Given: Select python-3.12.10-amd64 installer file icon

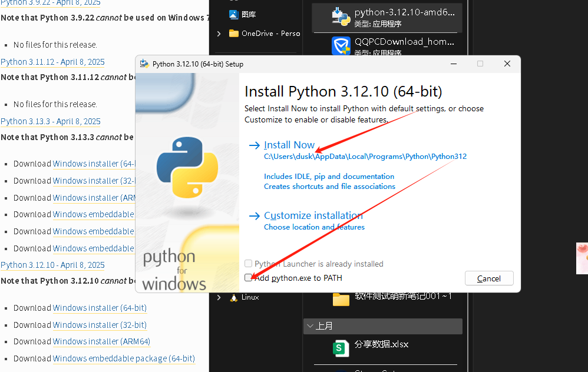Looking at the screenshot, I should click(341, 17).
